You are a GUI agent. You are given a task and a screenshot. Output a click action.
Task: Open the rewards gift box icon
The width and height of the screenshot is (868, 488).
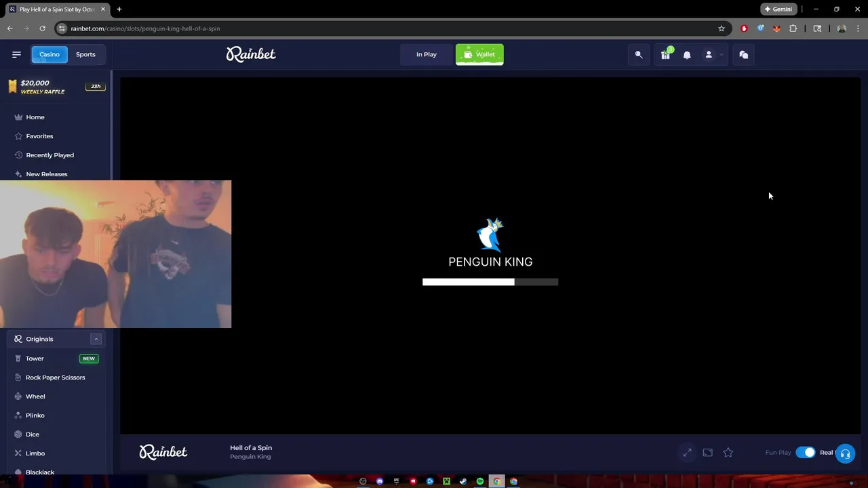click(666, 54)
